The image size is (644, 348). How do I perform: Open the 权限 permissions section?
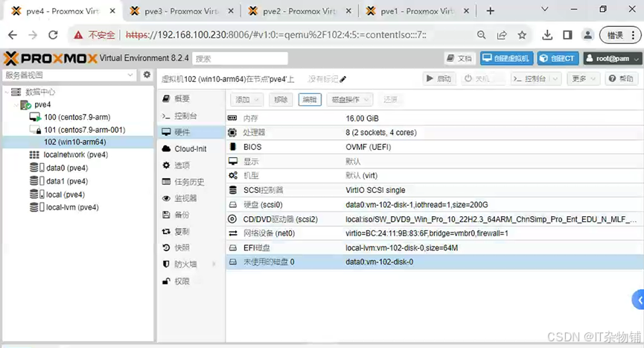tap(191, 281)
